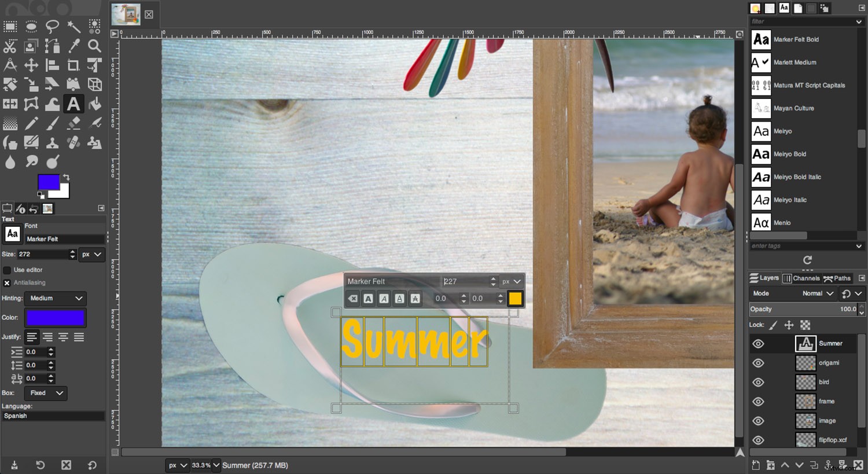Select the Paintbrush tool

53,123
